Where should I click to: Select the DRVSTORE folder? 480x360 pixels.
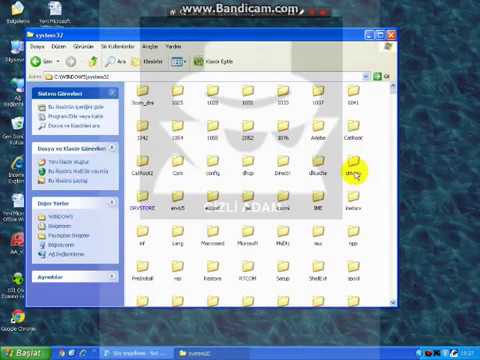(142, 200)
